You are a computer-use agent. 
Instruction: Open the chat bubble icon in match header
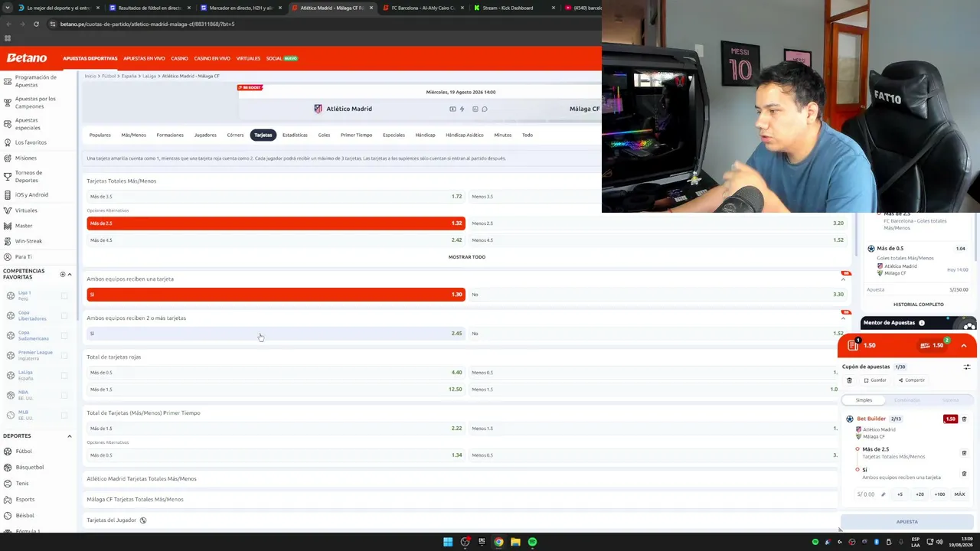pos(485,109)
